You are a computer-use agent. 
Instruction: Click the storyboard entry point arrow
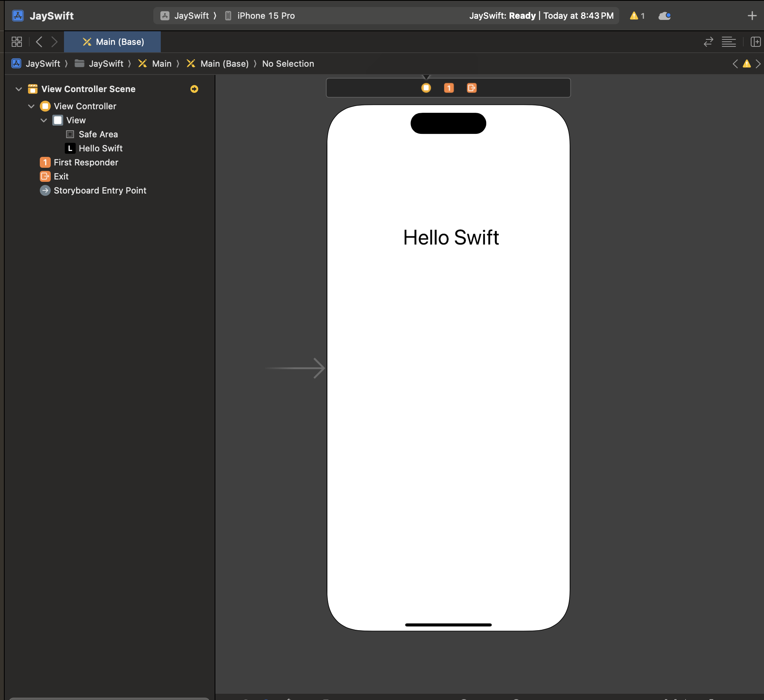[295, 368]
